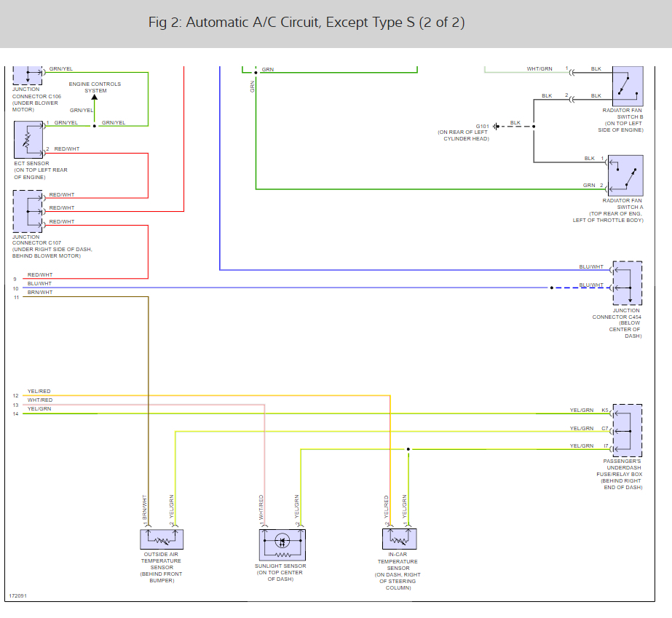The width and height of the screenshot is (672, 618).
Task: Click the Engine Controls System arrow
Action: click(x=95, y=98)
